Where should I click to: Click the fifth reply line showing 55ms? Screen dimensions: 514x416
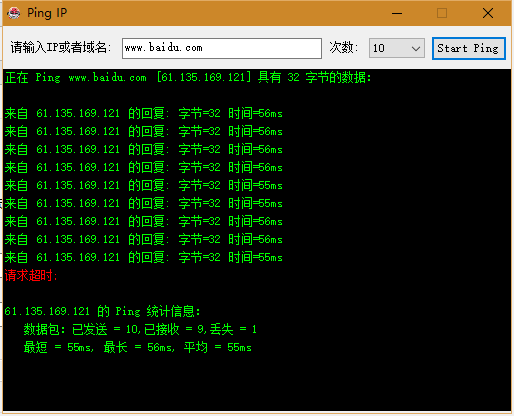click(x=144, y=186)
